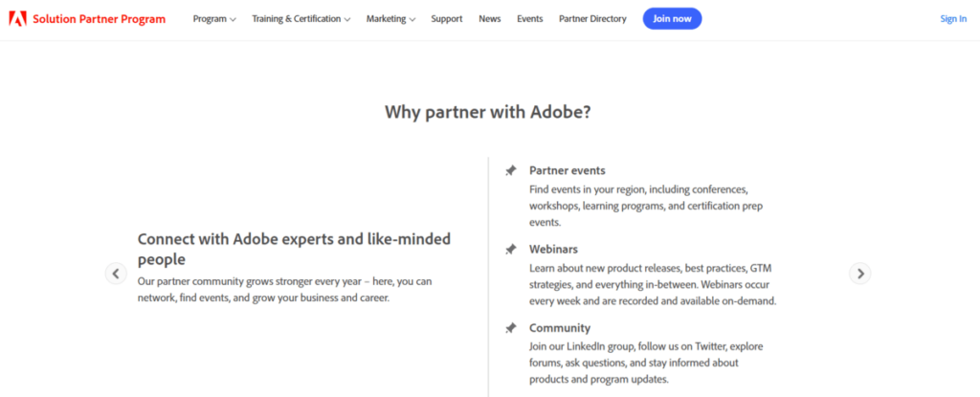Click pin icon beside Partner events
This screenshot has height=397, width=980.
click(511, 170)
